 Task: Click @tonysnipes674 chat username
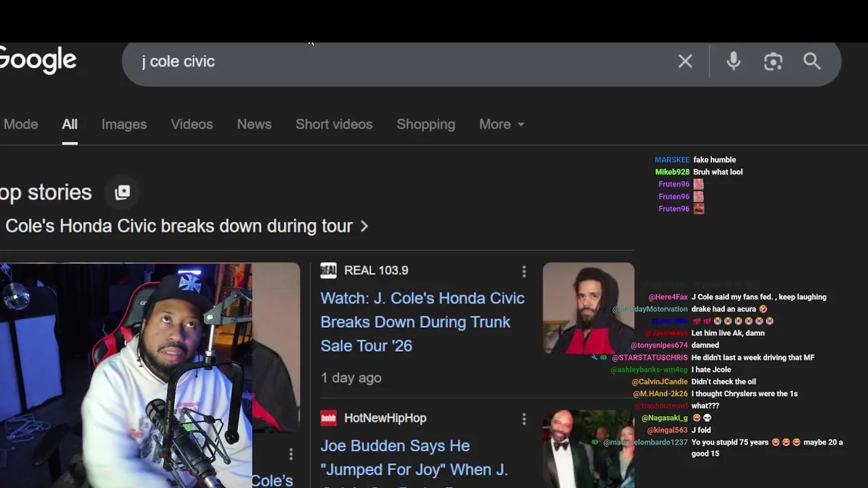click(x=659, y=346)
